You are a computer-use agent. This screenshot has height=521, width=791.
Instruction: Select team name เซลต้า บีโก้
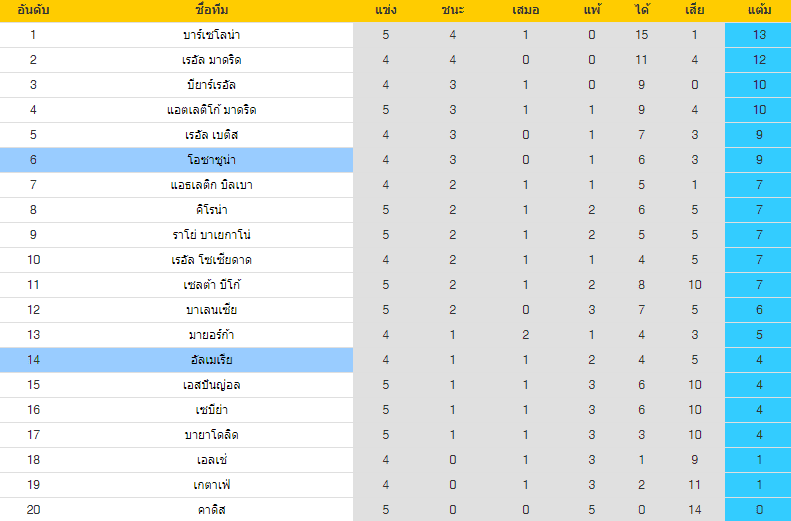pyautogui.click(x=212, y=285)
